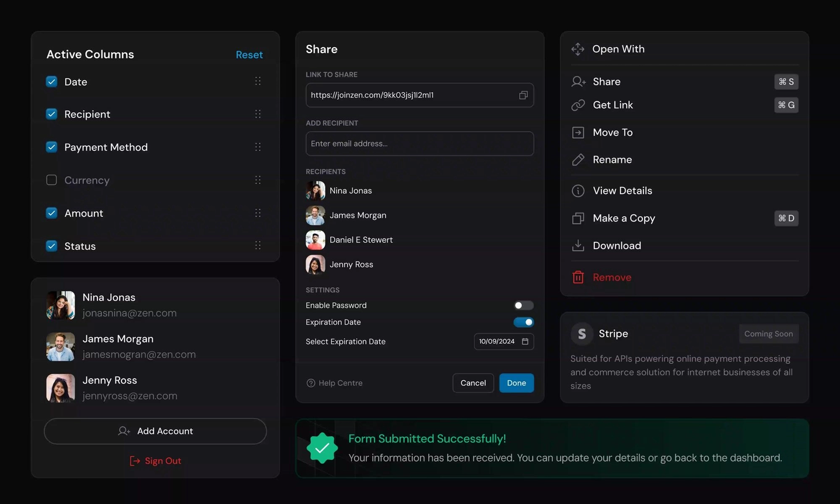Click the Done button
The image size is (840, 504).
coord(516,383)
